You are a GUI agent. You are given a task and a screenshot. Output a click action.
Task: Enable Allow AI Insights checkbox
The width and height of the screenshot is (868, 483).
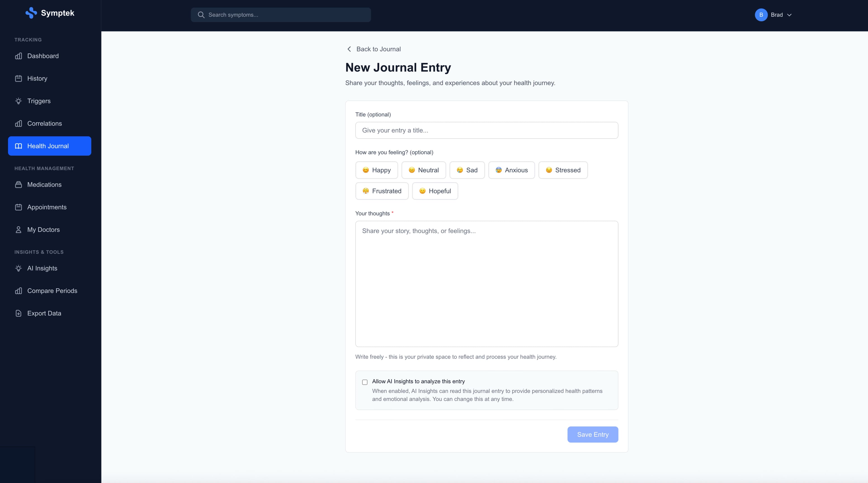click(x=365, y=382)
